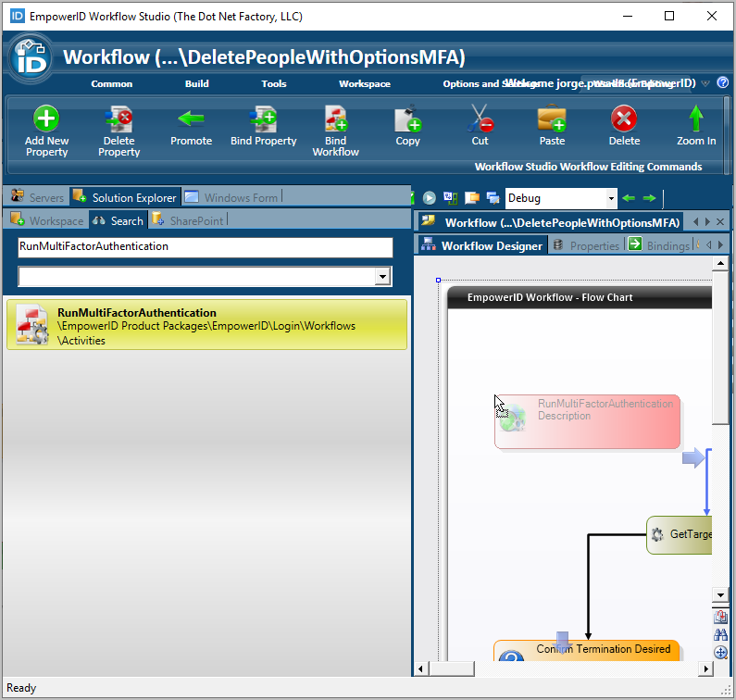Click the Add New Property icon

[x=46, y=119]
